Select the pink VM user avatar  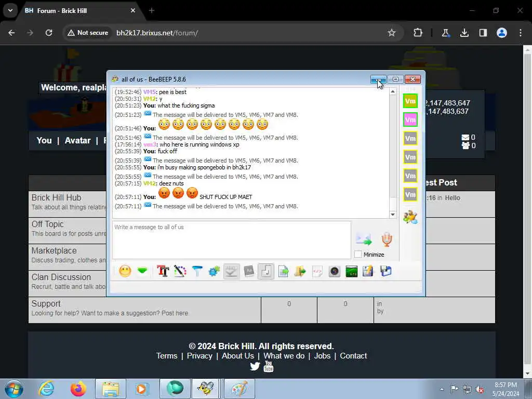tap(410, 119)
